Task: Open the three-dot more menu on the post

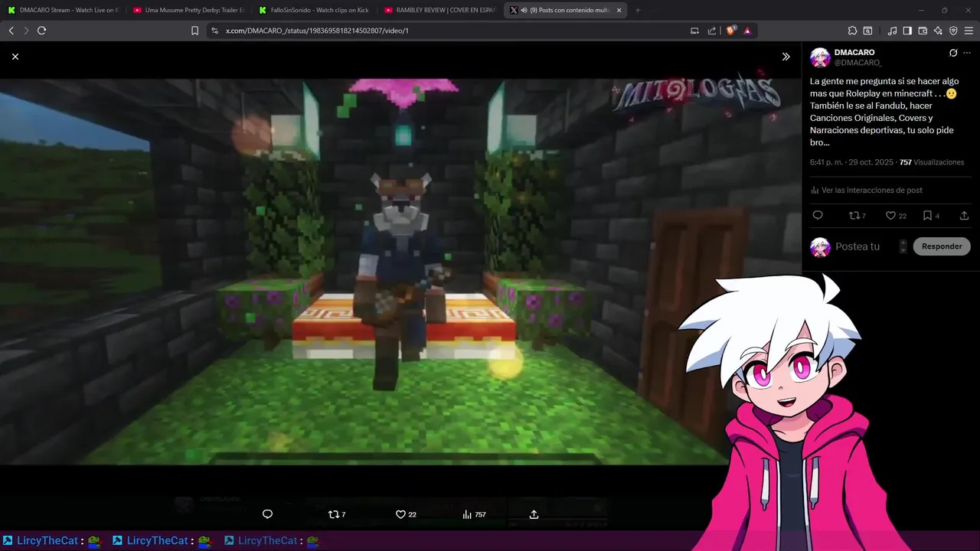Action: 967,53
